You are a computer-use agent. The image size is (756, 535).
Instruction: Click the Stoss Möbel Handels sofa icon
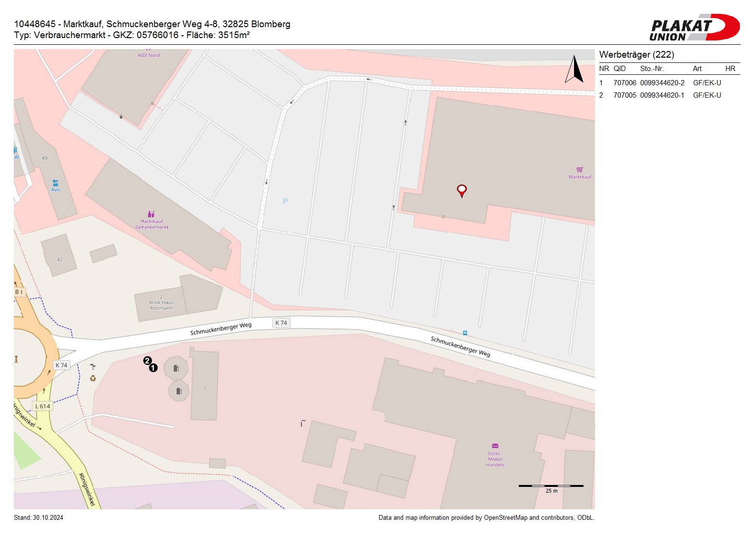[495, 446]
